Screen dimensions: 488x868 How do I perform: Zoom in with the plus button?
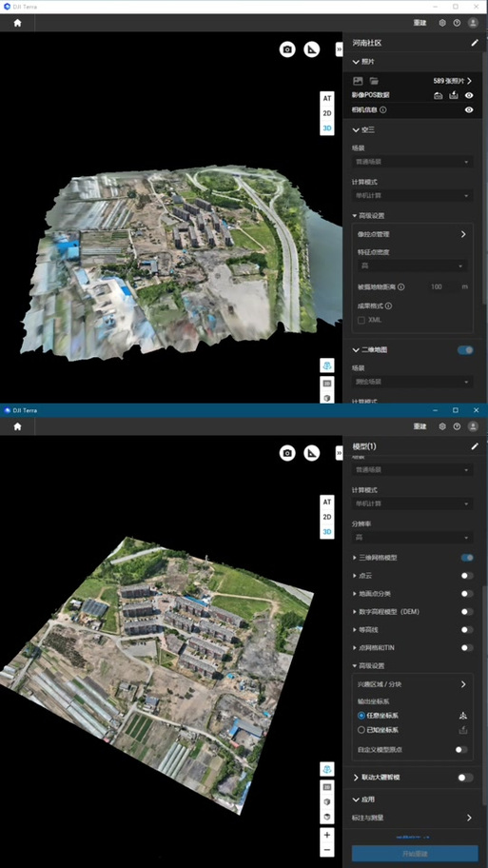(x=327, y=835)
